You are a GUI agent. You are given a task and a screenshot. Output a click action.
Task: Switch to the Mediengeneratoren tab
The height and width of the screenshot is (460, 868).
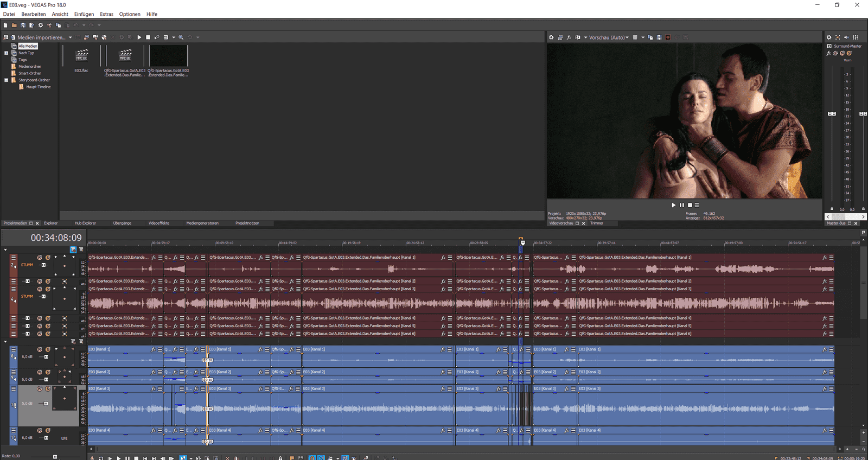pyautogui.click(x=202, y=223)
